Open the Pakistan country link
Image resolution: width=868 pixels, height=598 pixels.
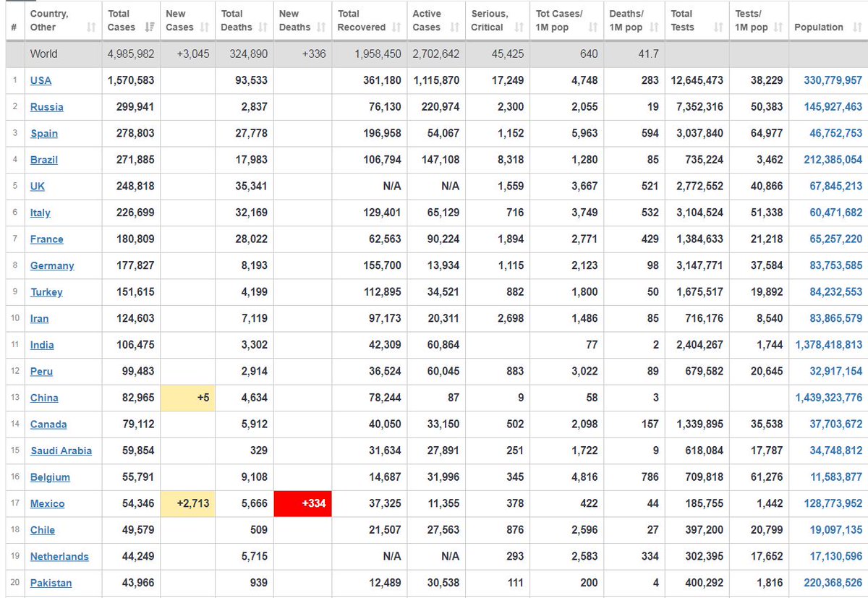51,583
